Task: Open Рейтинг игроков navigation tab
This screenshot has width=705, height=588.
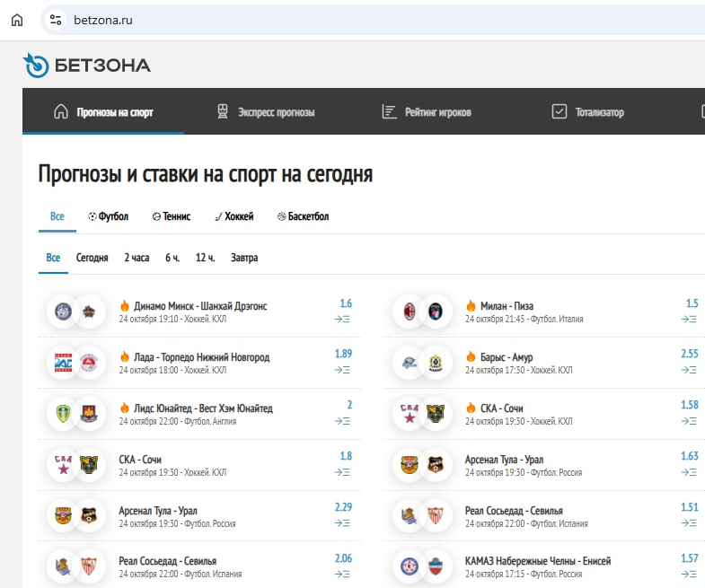Action: click(427, 112)
